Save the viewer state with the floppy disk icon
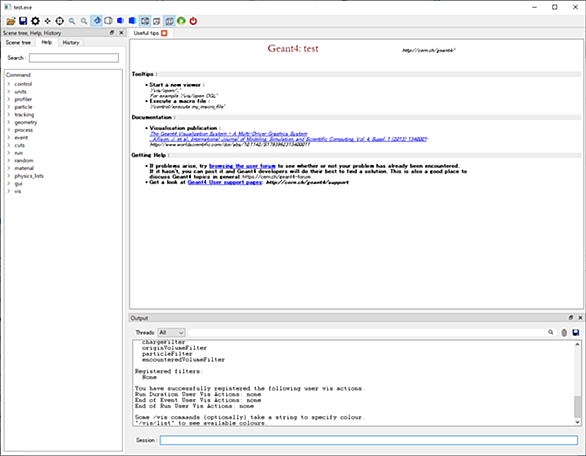Viewport: 586px width, 456px height. coord(23,21)
